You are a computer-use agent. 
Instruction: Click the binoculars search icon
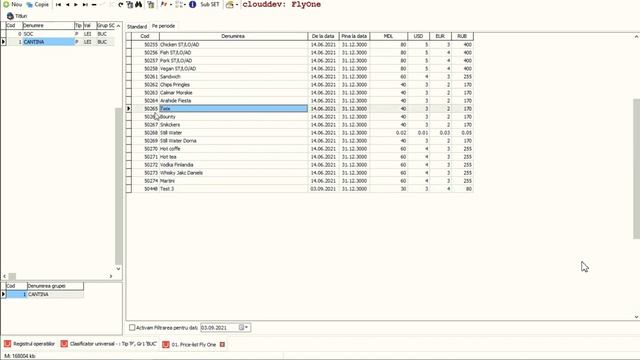pos(139,4)
